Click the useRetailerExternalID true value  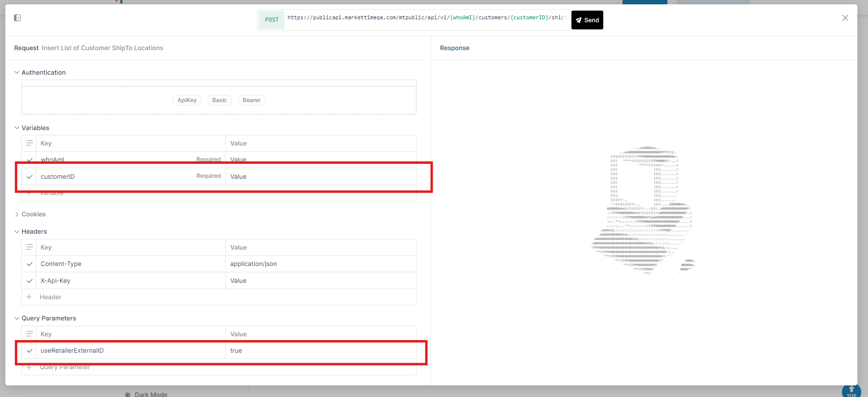236,351
